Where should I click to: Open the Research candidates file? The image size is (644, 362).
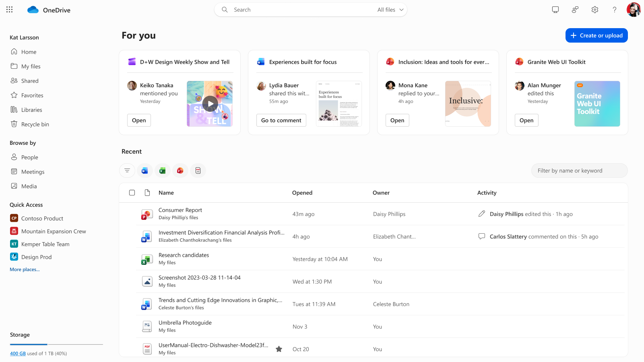pos(183,255)
